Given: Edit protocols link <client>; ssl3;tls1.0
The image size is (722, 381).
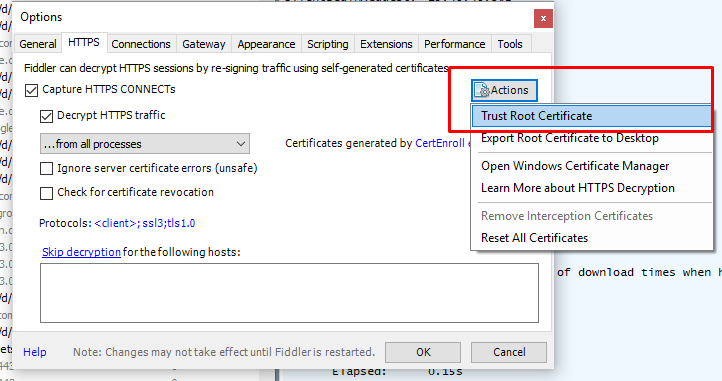Looking at the screenshot, I should [145, 223].
